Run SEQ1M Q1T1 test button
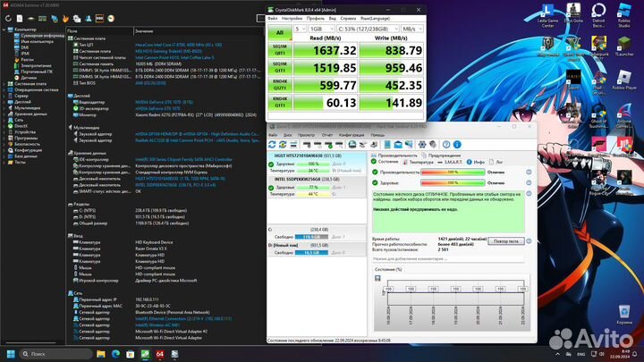The image size is (644, 362). coord(280,67)
